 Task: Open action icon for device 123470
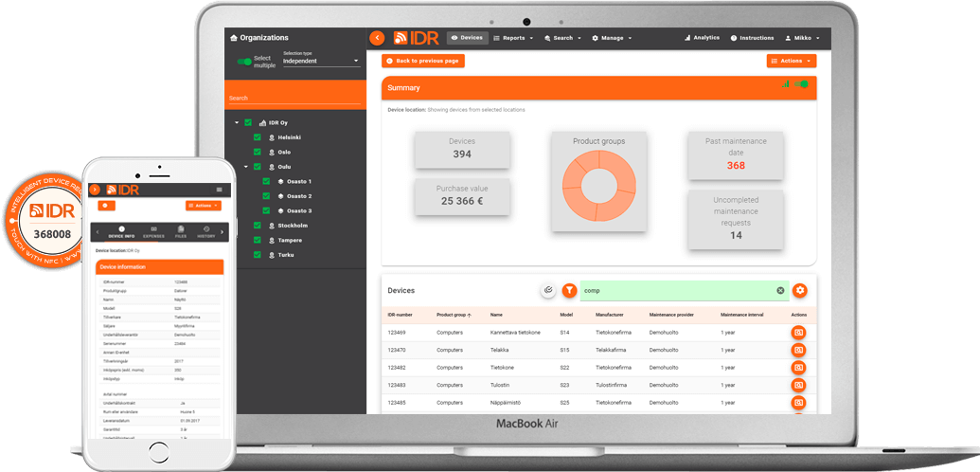click(x=798, y=350)
